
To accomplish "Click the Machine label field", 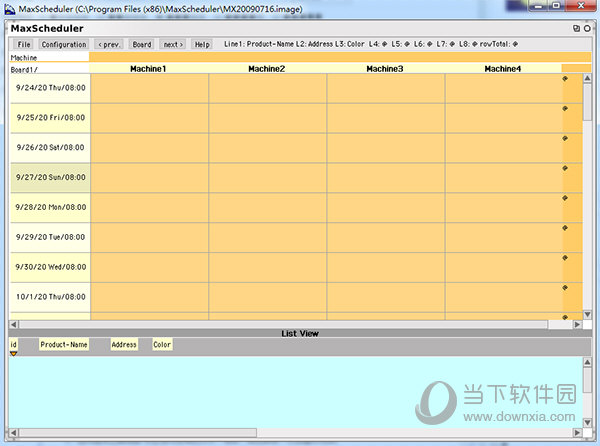I will 49,57.
